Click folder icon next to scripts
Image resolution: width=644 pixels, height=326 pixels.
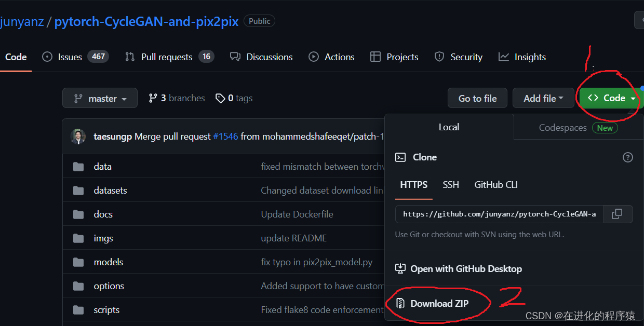click(x=78, y=310)
